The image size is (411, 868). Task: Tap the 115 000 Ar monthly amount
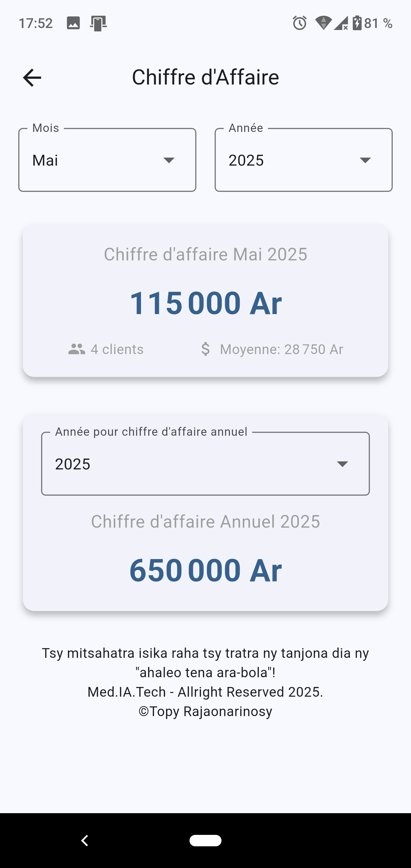[x=205, y=303]
